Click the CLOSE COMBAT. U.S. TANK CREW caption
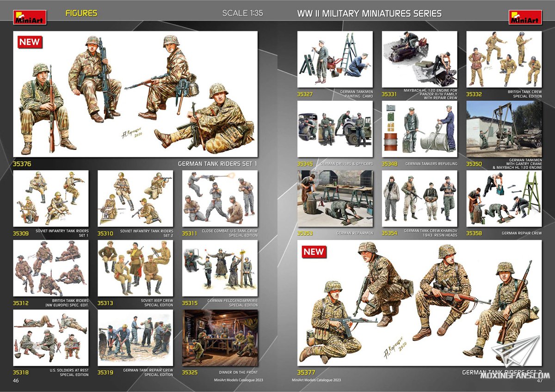The width and height of the screenshot is (555, 392). (230, 233)
